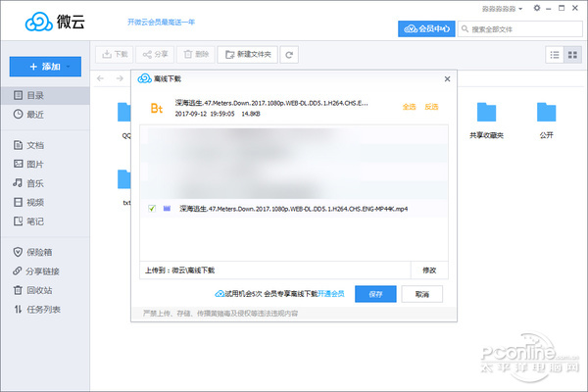Click 全选 in the dialog
Viewport: 588px width, 392px height.
coord(409,107)
